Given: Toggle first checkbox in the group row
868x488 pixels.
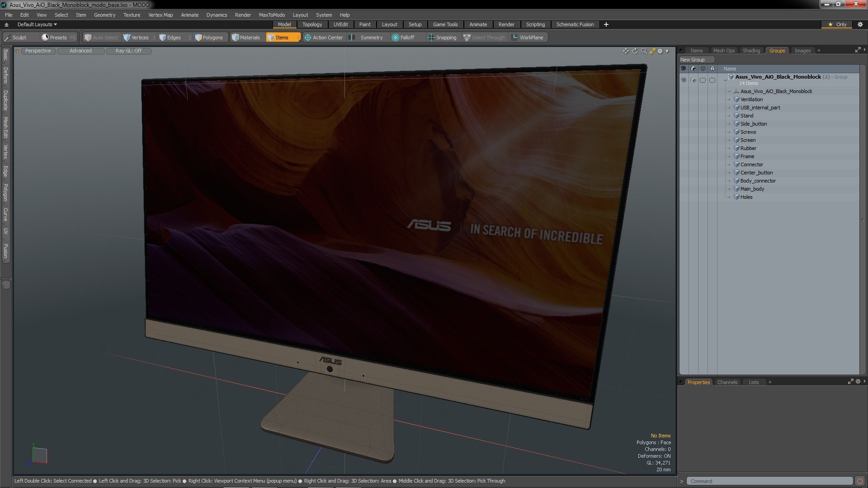Looking at the screenshot, I should 703,80.
